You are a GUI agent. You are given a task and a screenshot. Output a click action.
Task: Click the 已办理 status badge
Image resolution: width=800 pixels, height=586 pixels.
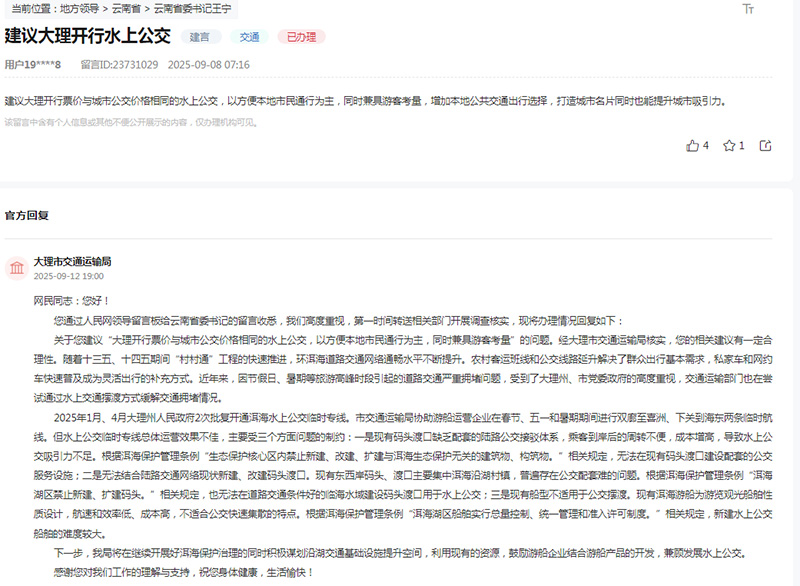tap(300, 38)
